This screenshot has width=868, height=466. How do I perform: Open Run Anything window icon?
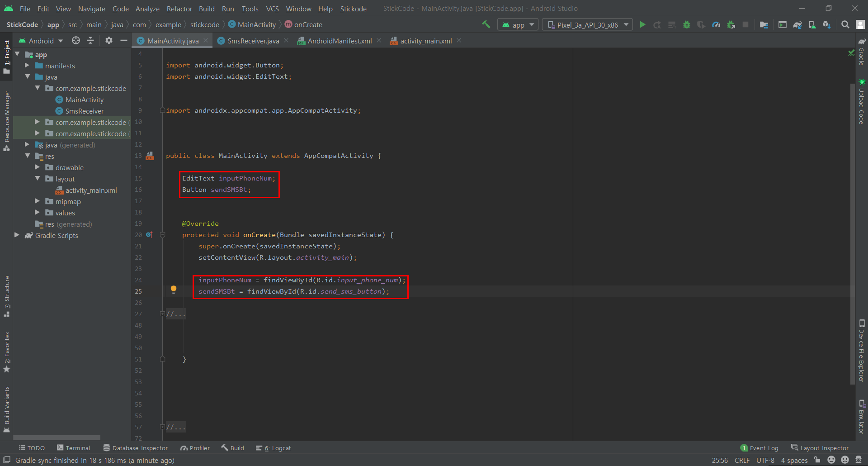[x=783, y=24]
